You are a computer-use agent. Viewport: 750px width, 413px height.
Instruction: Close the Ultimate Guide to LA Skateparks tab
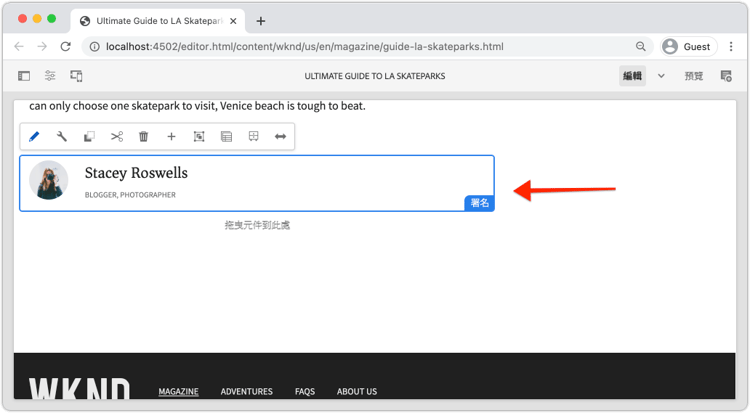[x=233, y=21]
